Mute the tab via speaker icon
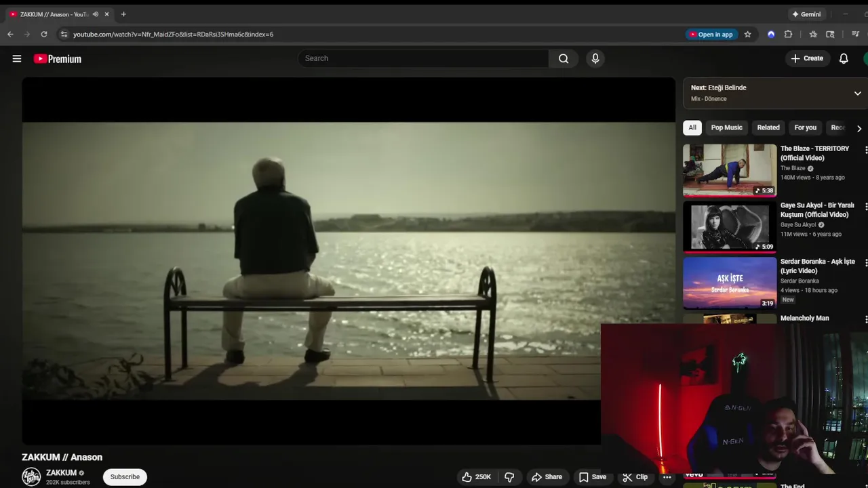868x488 pixels. 95,14
